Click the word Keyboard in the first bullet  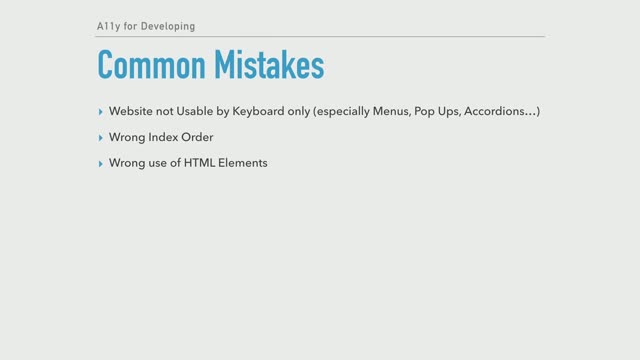click(x=258, y=111)
